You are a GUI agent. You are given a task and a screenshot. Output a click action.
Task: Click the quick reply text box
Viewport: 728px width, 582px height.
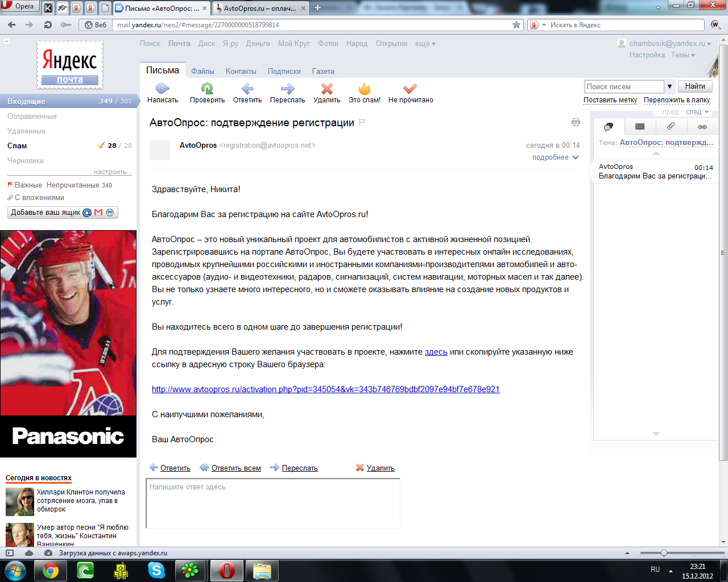point(273,504)
